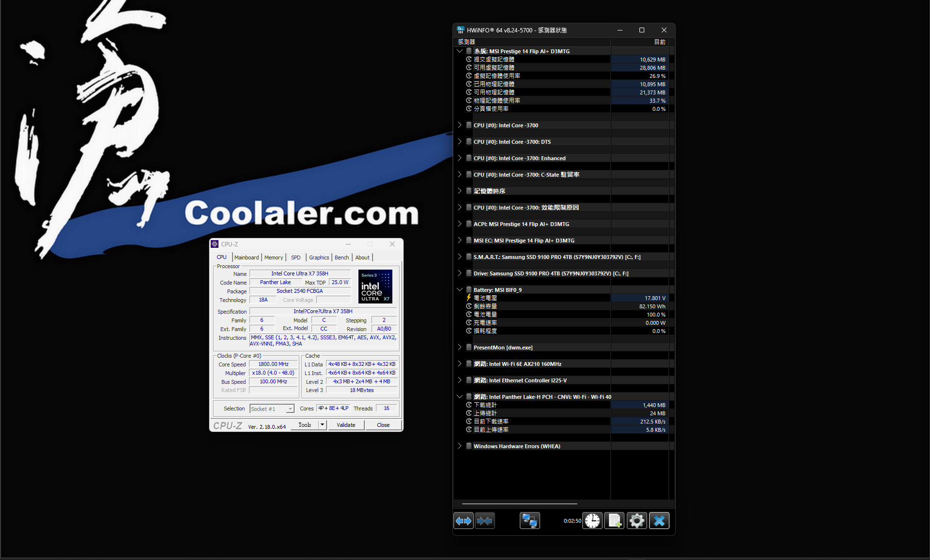Click the collapse columns arrows icon

click(x=485, y=521)
